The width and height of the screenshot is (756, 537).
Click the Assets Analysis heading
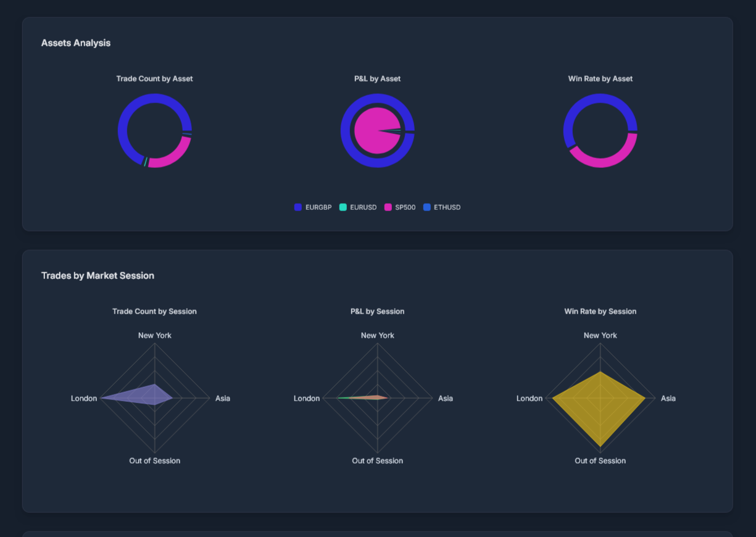[76, 43]
